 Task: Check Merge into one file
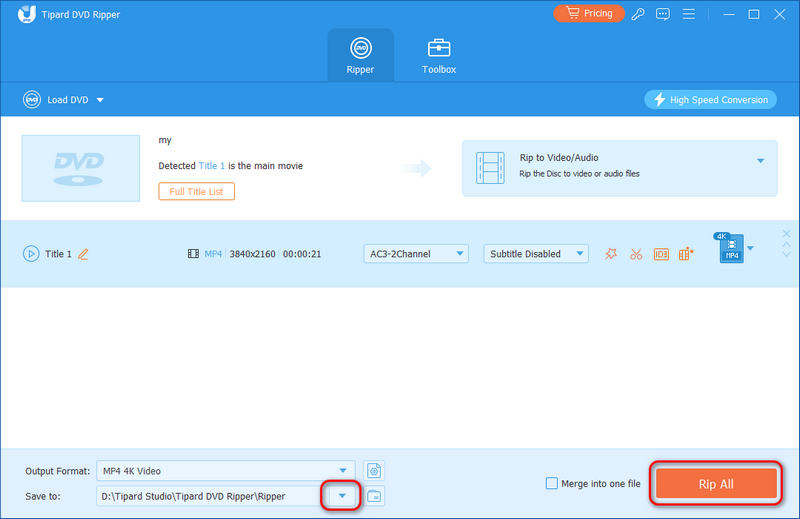[552, 483]
